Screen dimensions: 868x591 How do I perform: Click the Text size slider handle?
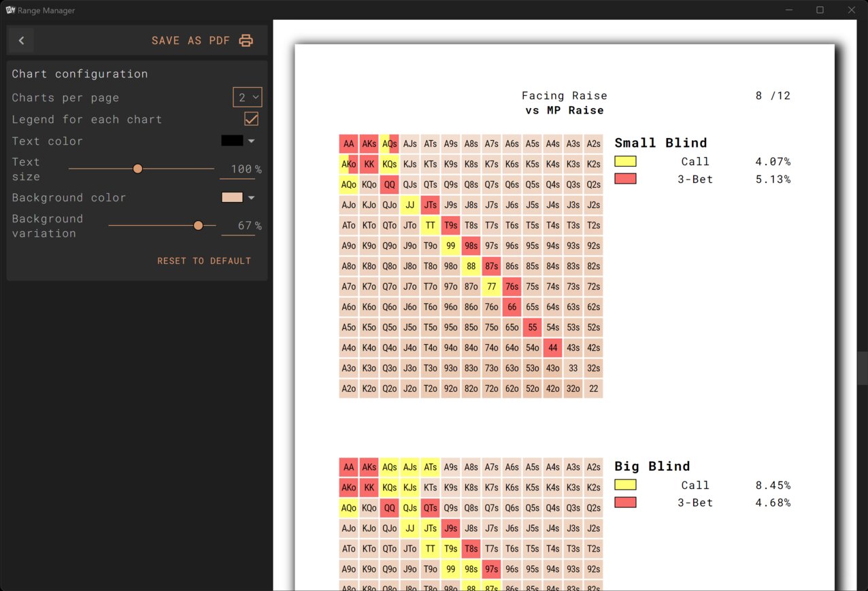(x=137, y=169)
